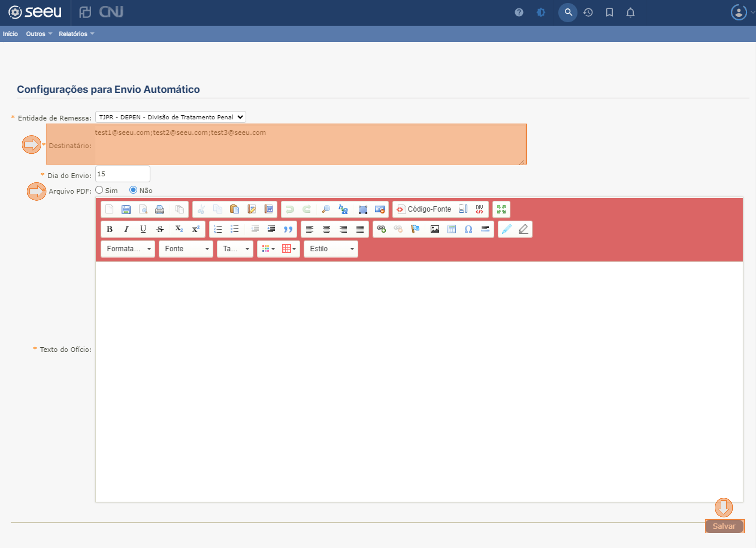Select Sim for Arquivo PDF
The image size is (756, 548).
pos(99,190)
